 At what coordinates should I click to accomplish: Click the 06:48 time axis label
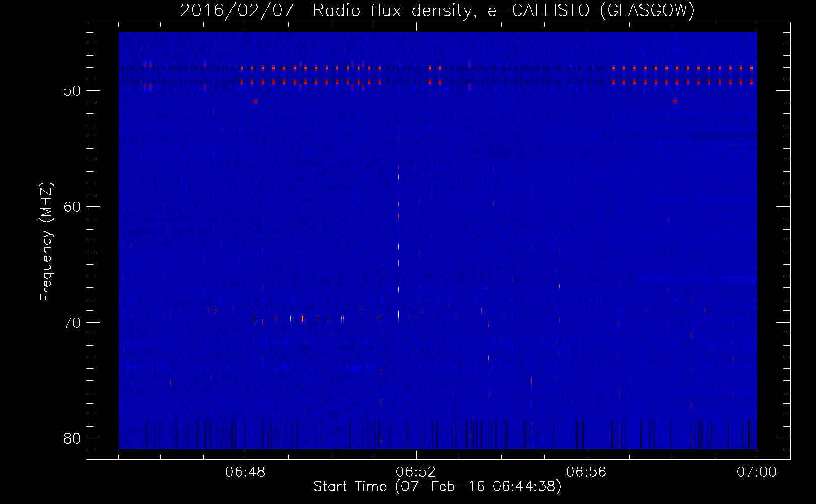tap(246, 472)
